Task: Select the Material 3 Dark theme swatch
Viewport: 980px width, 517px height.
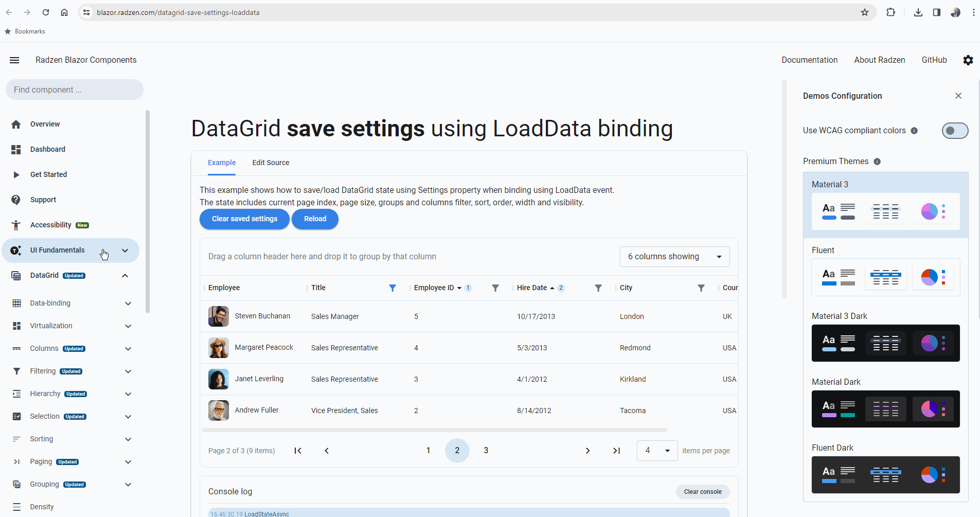Action: pyautogui.click(x=885, y=343)
